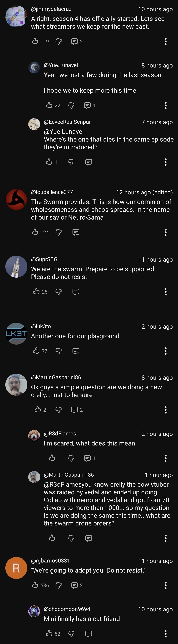Like @chocomoon9694's cat friend reply
Viewport: 178px width, 644px height.
click(49, 633)
